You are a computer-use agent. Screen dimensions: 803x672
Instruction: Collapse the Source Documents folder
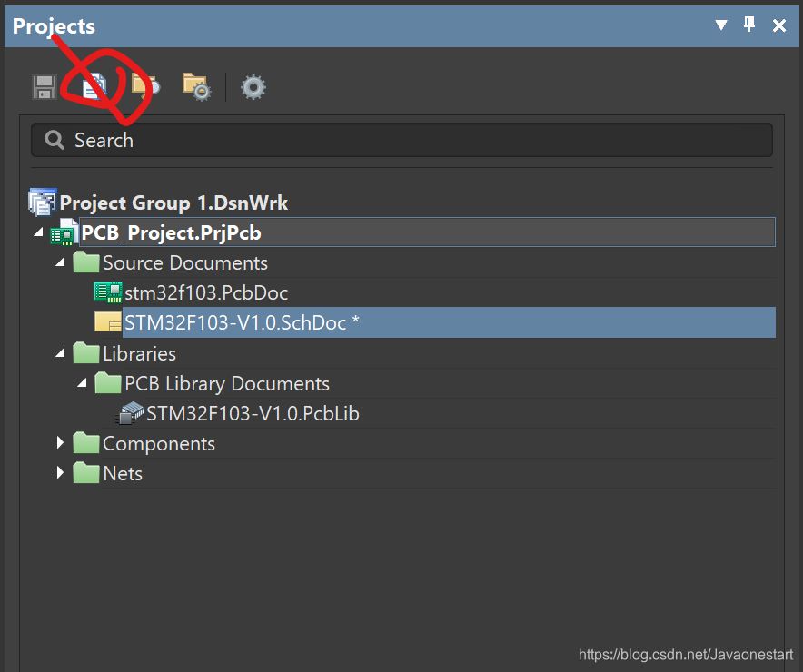(x=61, y=262)
